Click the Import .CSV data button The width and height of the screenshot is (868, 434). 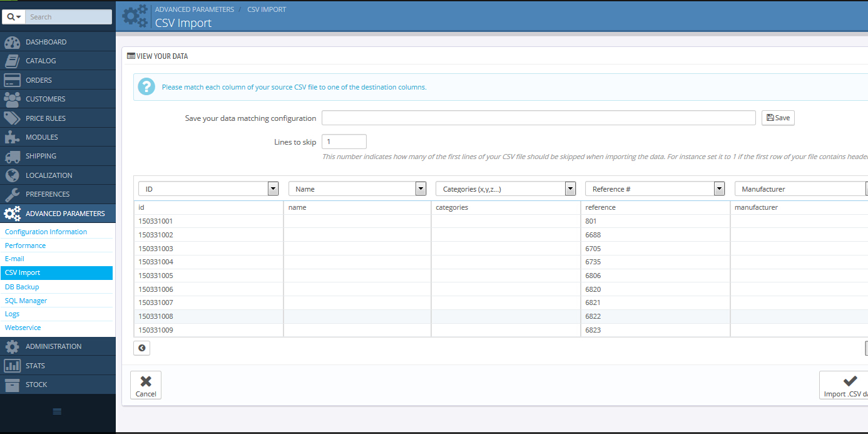click(844, 385)
